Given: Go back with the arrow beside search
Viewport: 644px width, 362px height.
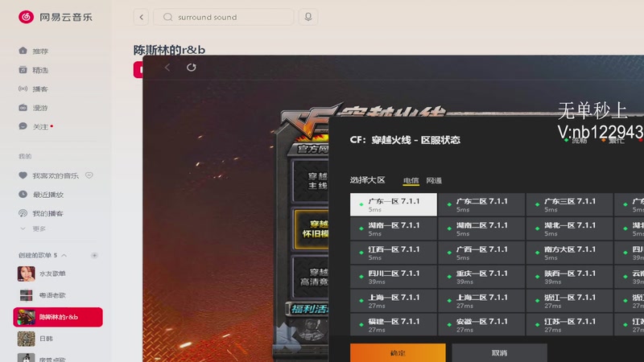Looking at the screenshot, I should point(141,17).
